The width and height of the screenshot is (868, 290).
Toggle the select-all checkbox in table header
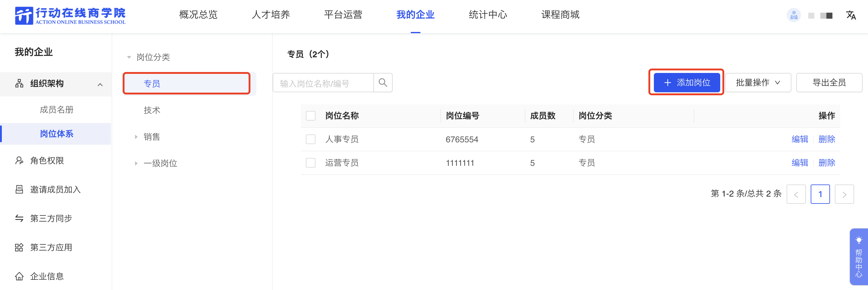pyautogui.click(x=310, y=116)
